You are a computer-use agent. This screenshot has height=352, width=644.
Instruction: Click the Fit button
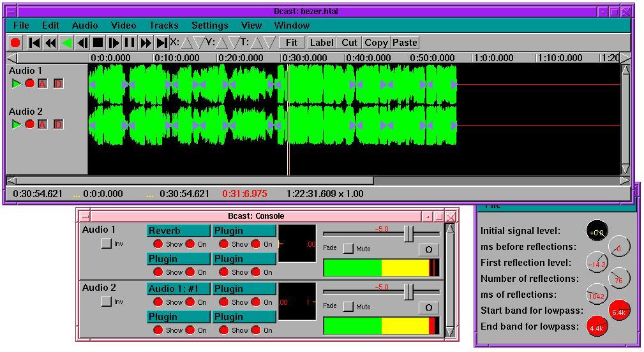coord(291,43)
